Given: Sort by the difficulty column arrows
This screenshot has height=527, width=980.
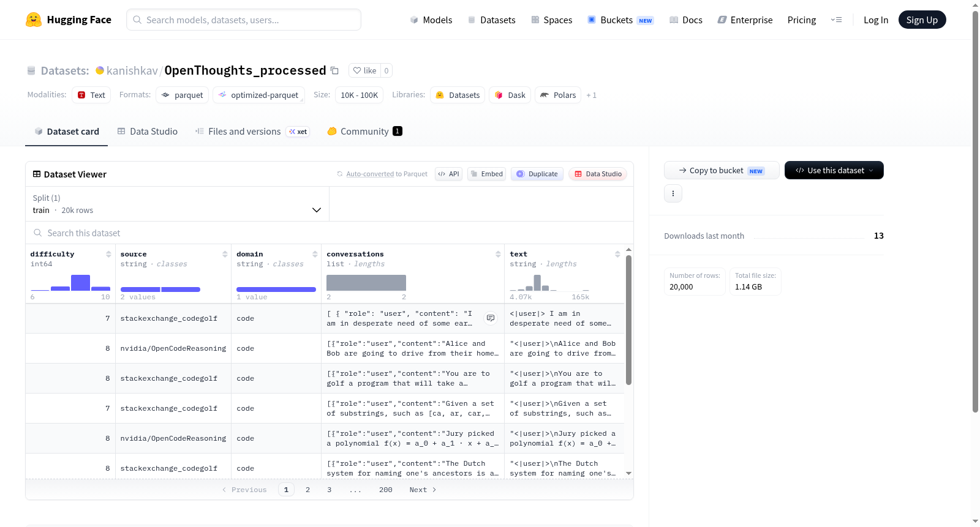Looking at the screenshot, I should point(108,254).
